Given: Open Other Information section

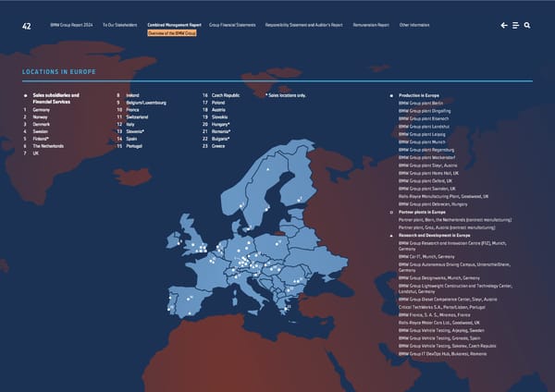Looking at the screenshot, I should (413, 25).
